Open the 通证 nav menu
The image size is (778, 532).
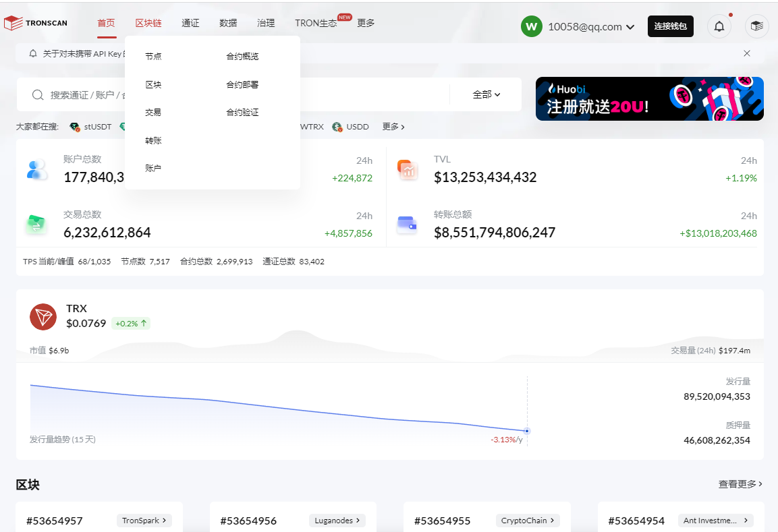coord(190,23)
